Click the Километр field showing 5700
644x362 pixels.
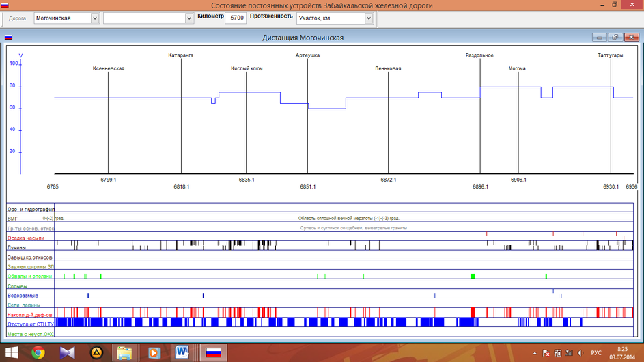click(x=237, y=18)
